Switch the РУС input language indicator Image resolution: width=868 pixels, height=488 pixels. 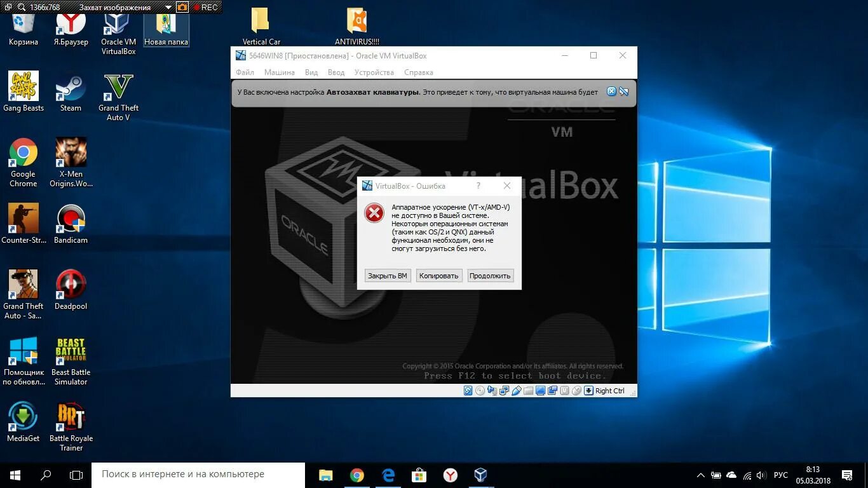pyautogui.click(x=781, y=475)
